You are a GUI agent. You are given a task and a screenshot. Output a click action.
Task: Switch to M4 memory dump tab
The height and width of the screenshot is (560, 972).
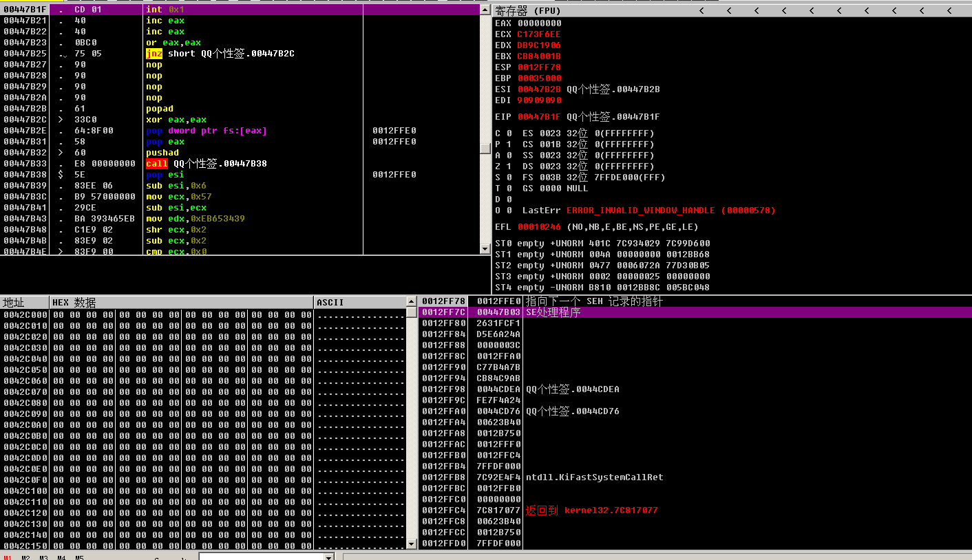click(61, 557)
